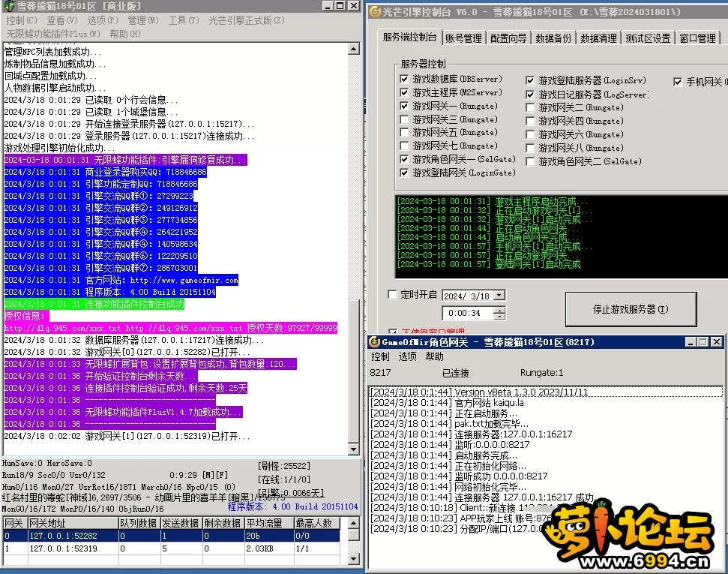The height and width of the screenshot is (574, 728).
Task: Click into the 0:00:34 time field
Action: point(468,313)
